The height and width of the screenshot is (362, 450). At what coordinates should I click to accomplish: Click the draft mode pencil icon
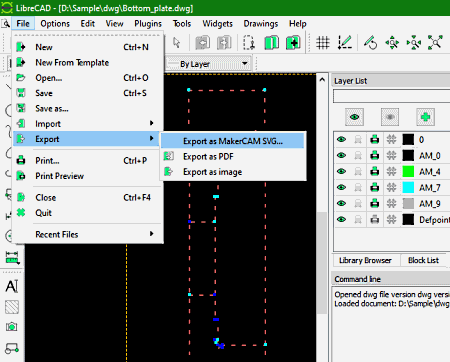pos(345,43)
